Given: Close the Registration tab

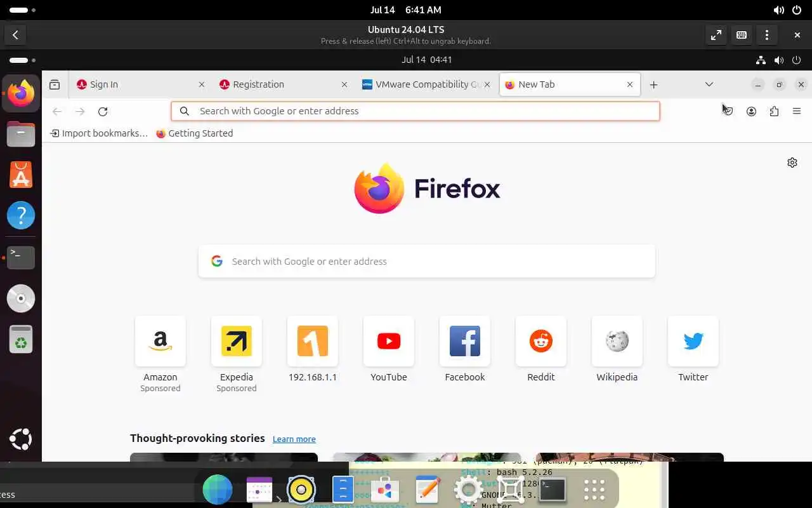Looking at the screenshot, I should pos(344,84).
